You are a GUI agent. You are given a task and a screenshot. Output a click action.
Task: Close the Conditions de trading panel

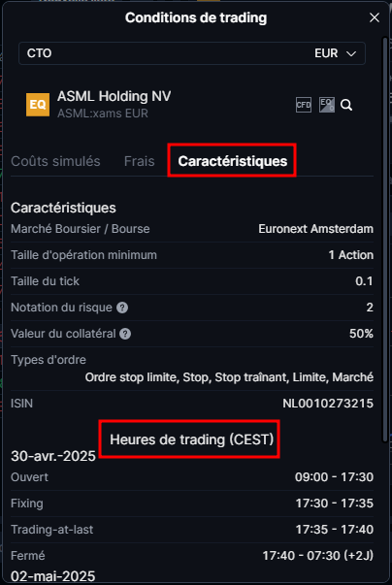point(375,17)
